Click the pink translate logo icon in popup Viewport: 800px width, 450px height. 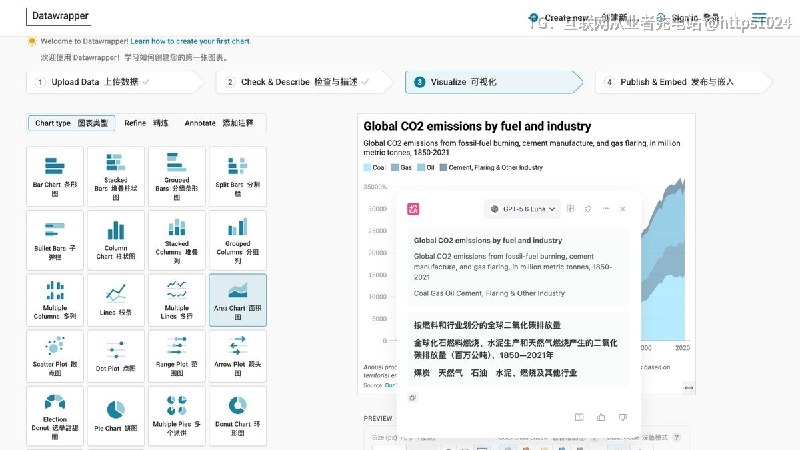point(413,209)
